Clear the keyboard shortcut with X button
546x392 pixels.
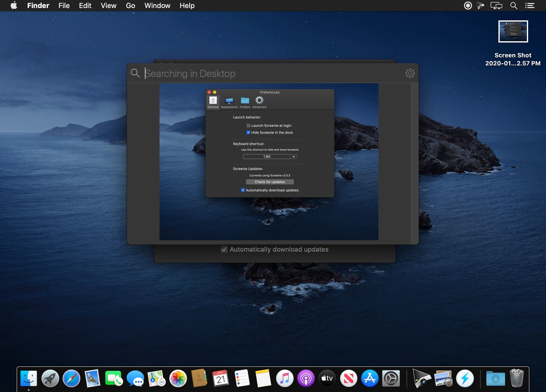click(294, 156)
